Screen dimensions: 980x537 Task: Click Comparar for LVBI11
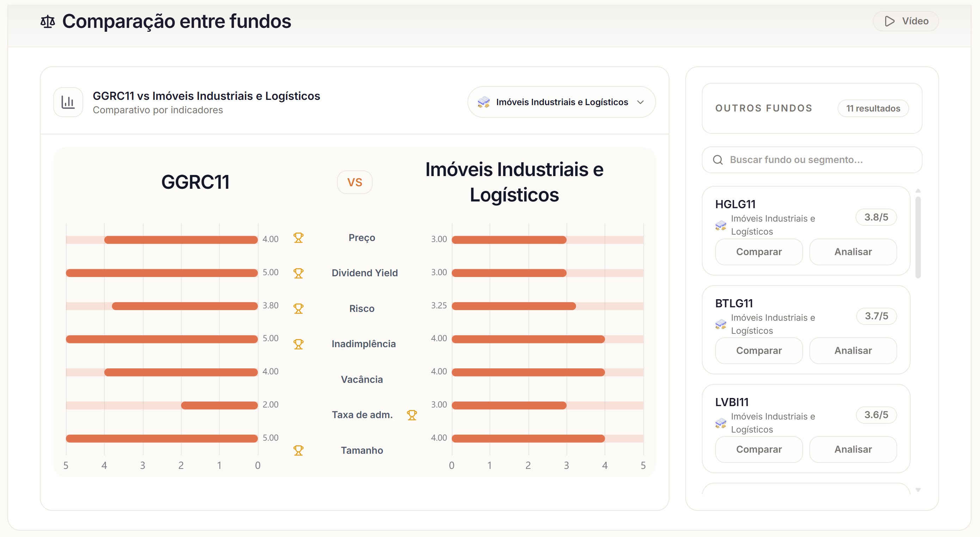[759, 449]
